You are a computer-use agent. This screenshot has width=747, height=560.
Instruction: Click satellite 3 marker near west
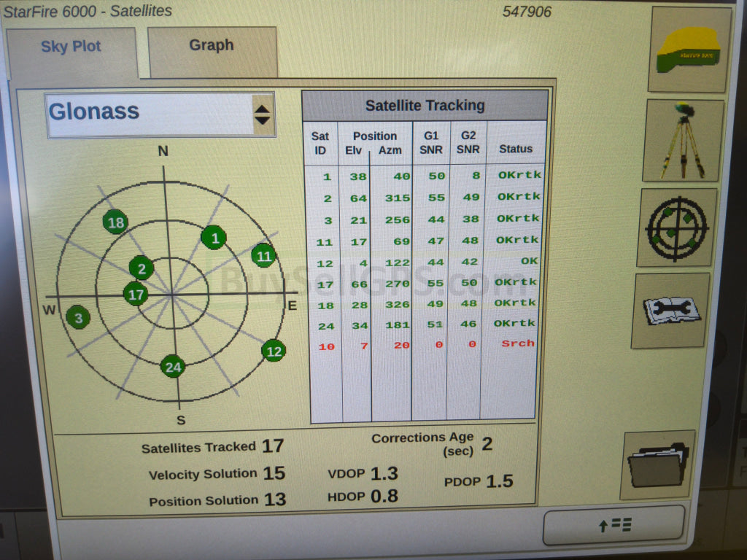click(78, 317)
